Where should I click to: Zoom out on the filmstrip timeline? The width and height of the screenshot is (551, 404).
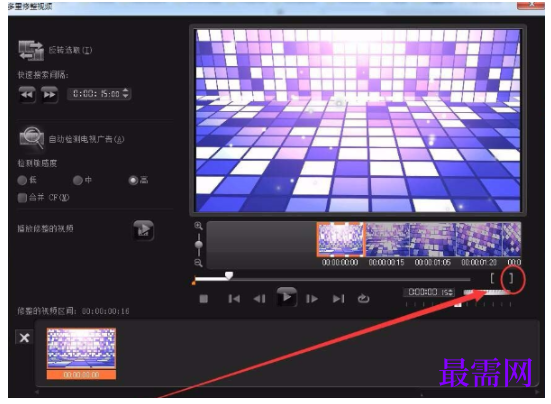click(199, 263)
